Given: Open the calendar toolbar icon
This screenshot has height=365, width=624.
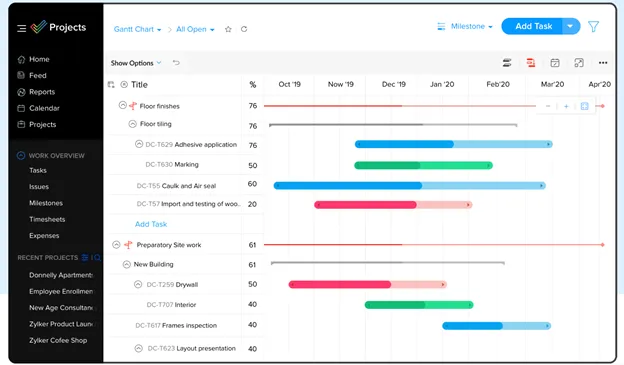Looking at the screenshot, I should 555,62.
